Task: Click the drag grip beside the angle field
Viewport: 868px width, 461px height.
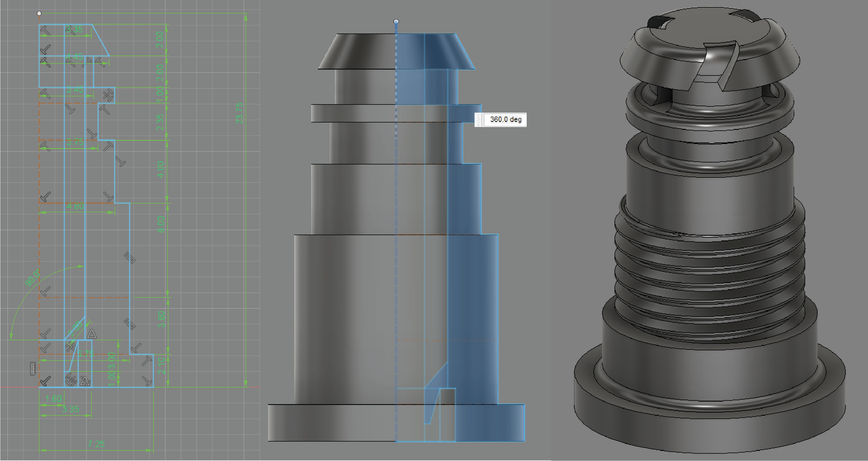Action: tap(479, 120)
